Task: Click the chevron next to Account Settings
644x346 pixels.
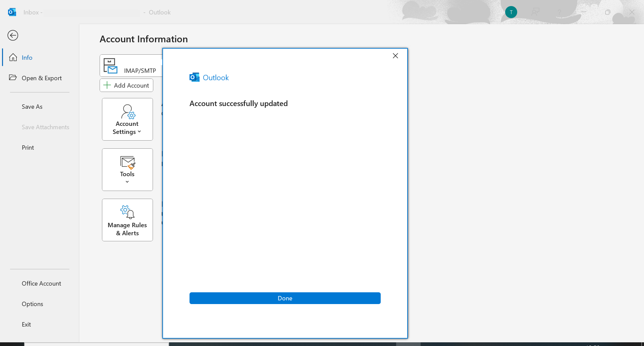Action: (139, 132)
